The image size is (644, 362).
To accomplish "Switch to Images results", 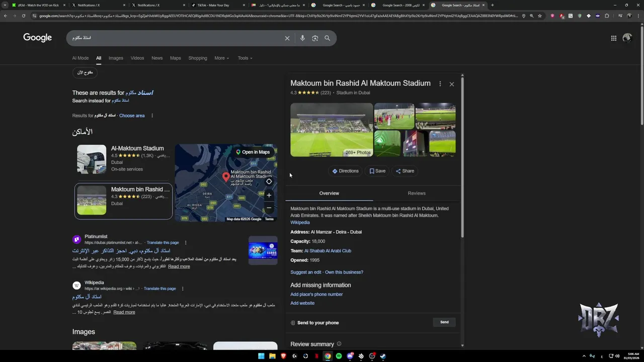I will (116, 58).
